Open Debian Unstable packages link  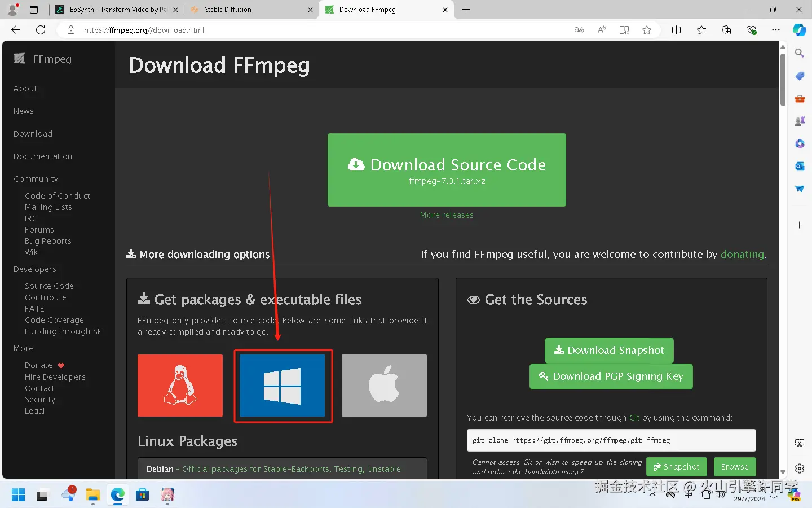384,469
